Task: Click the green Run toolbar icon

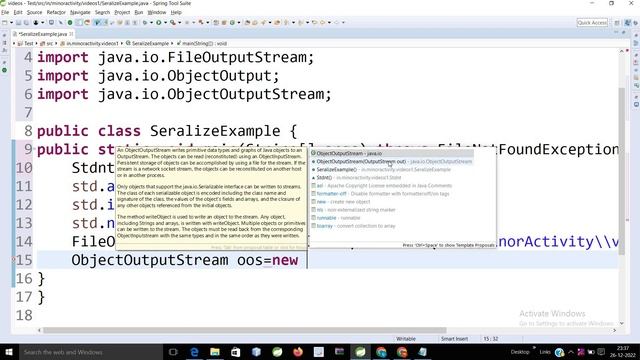Action: coord(159,22)
